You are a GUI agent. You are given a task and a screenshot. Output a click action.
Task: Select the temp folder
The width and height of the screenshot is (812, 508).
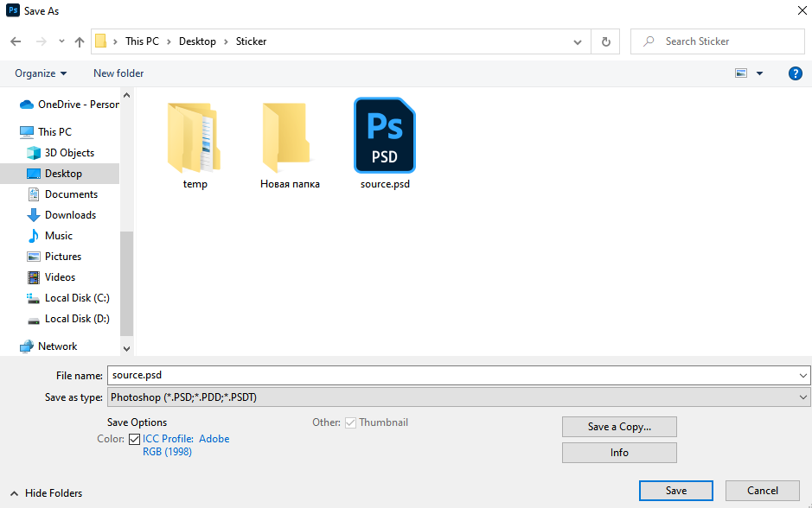pyautogui.click(x=195, y=144)
